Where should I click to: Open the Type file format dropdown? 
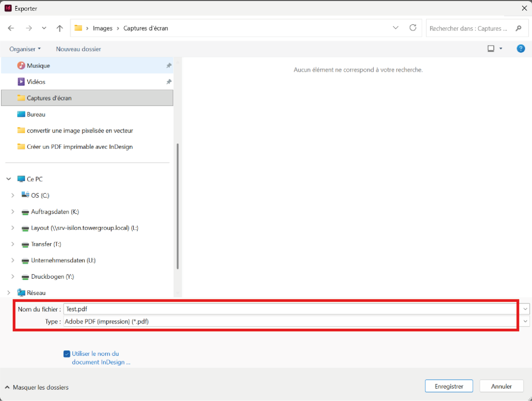coord(525,321)
